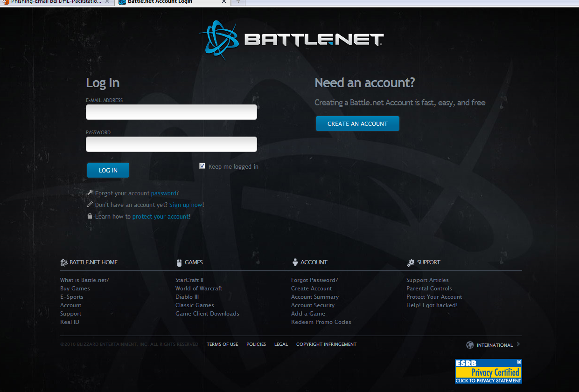Click the mouse icon next to Games heading
Viewport: 579px width, 392px height.
[179, 263]
